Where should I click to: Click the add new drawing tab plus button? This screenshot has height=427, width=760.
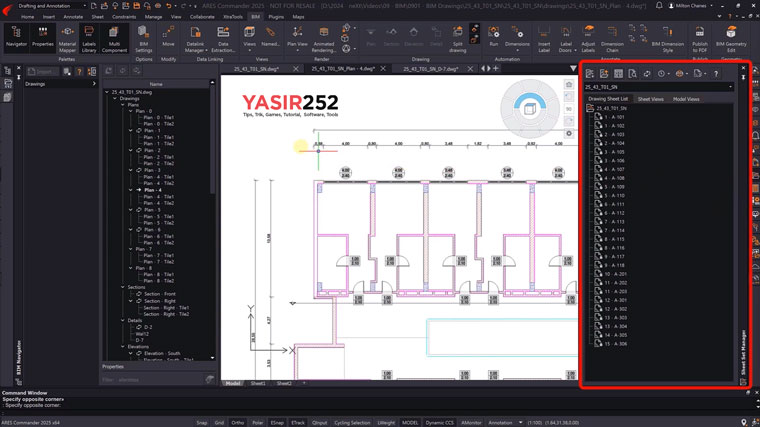[496, 69]
